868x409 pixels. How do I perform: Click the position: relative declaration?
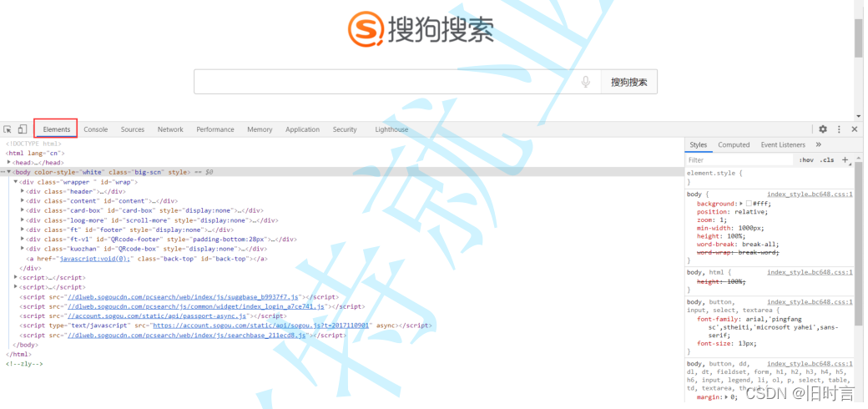coord(733,212)
